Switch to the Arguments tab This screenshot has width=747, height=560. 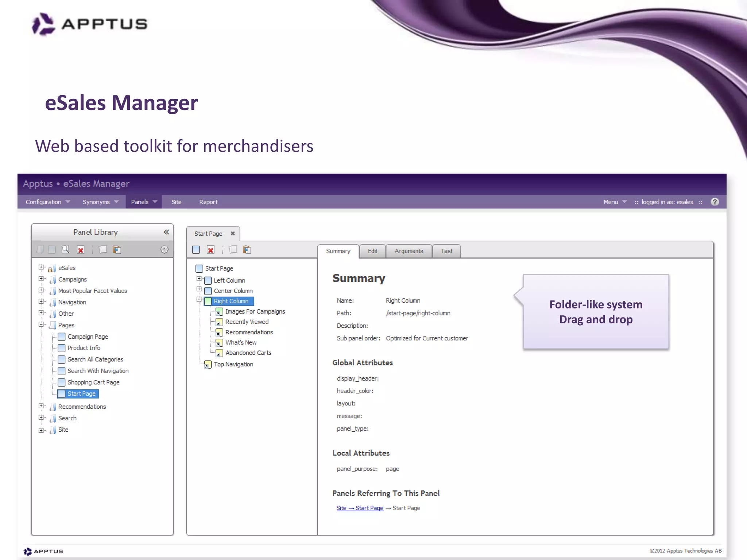[409, 251]
